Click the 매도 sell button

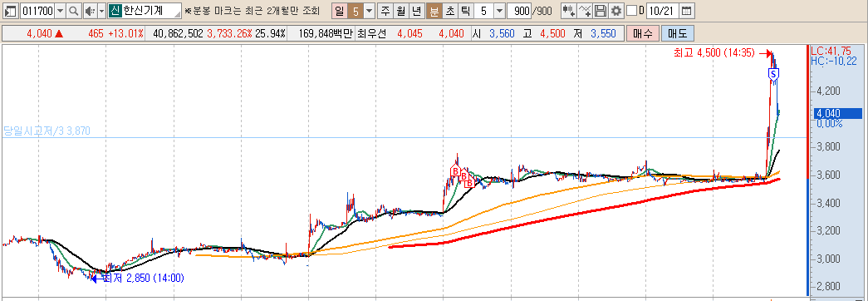pos(677,33)
